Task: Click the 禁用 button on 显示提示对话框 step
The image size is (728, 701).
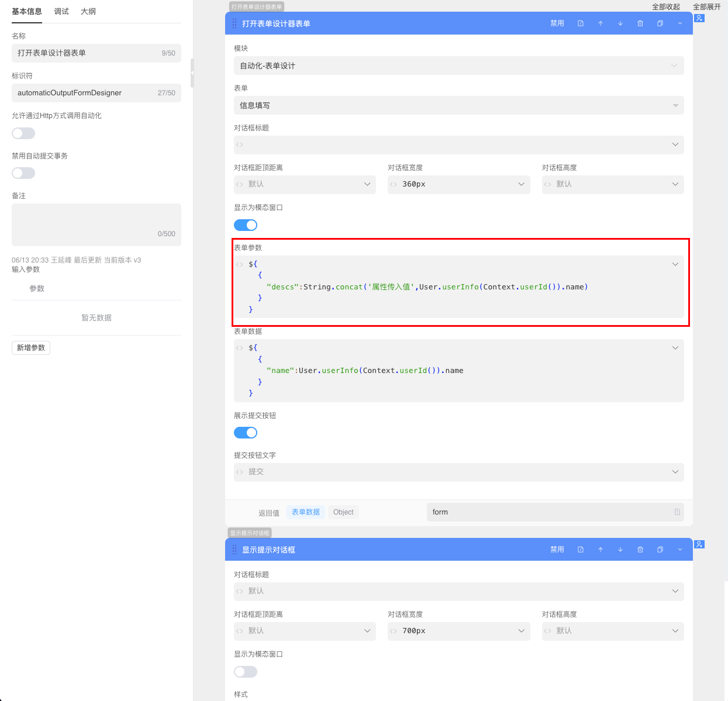Action: (557, 550)
